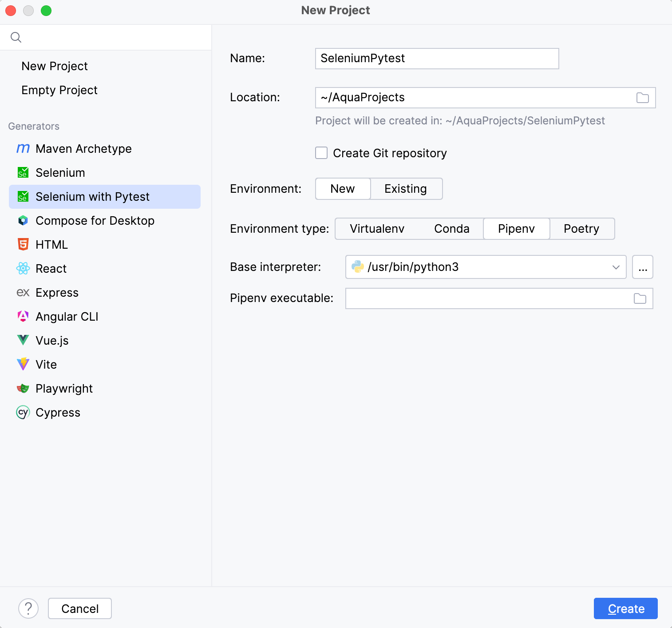The width and height of the screenshot is (672, 628).
Task: Switch environment to Existing
Action: [x=406, y=189]
